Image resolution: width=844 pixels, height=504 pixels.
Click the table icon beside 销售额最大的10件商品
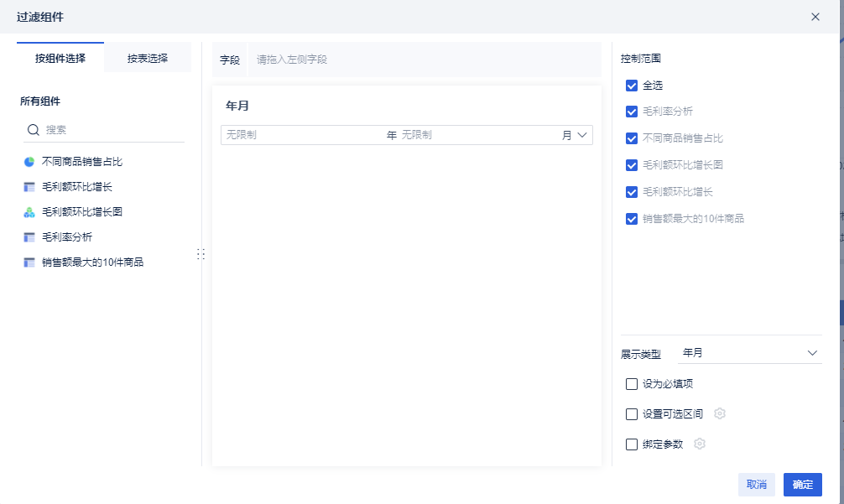29,262
